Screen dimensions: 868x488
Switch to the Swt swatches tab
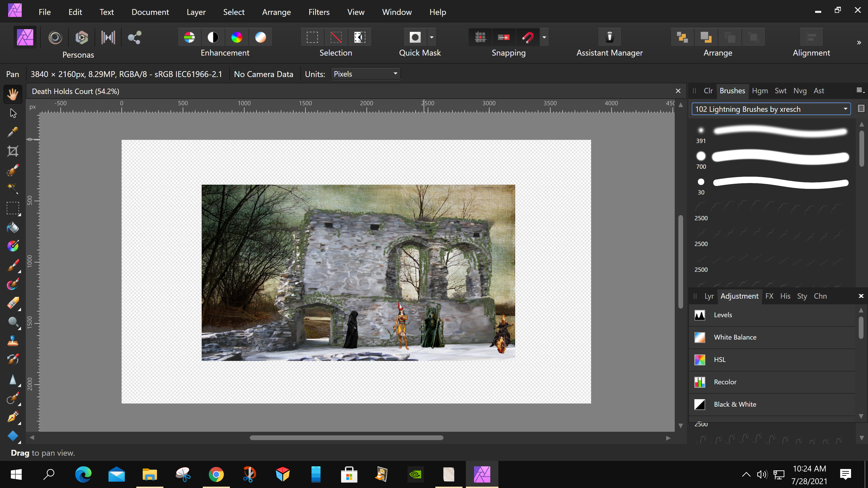coord(780,91)
